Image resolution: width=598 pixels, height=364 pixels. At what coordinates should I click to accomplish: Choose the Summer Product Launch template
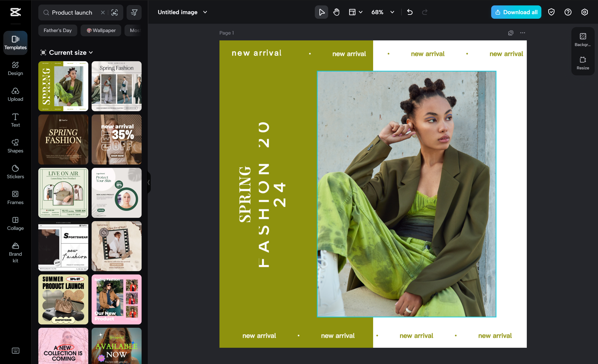point(63,299)
